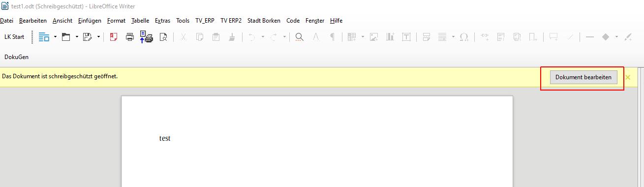Click the Print icon in toolbar
Screen dimensions: 644x187
[x=130, y=37]
